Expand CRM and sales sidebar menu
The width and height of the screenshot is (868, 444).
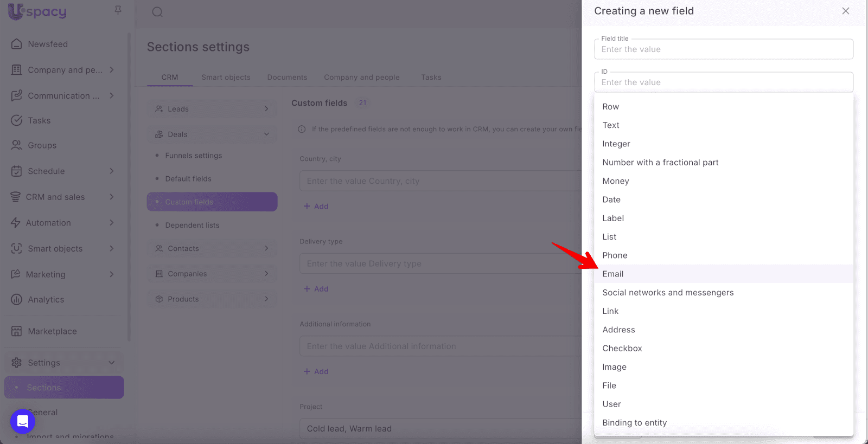point(111,197)
